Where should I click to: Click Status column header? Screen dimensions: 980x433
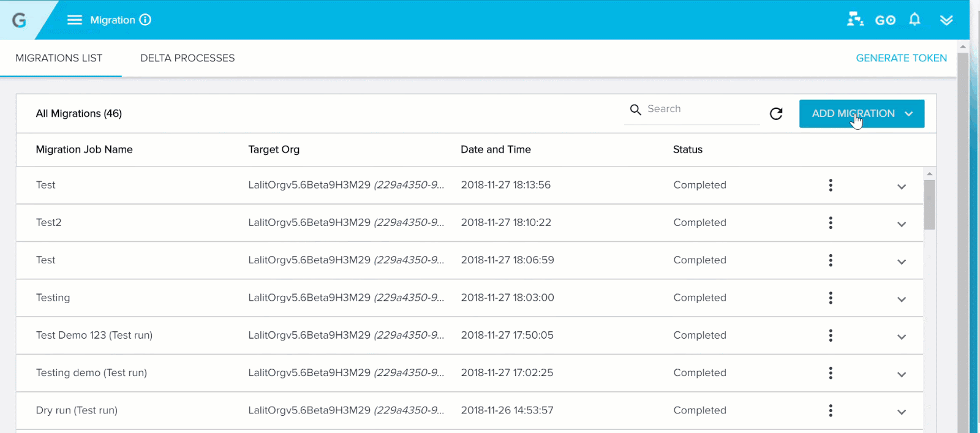point(688,149)
